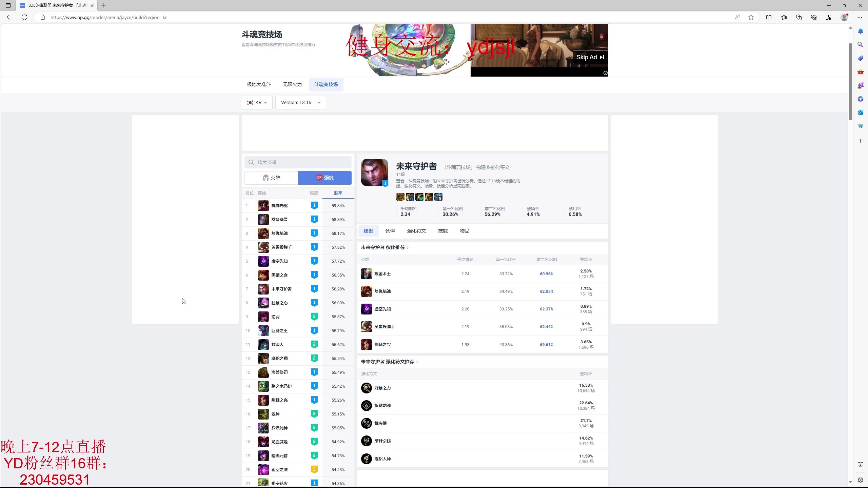
Task: Click in the 搜索英雄 search field
Action: tap(298, 162)
